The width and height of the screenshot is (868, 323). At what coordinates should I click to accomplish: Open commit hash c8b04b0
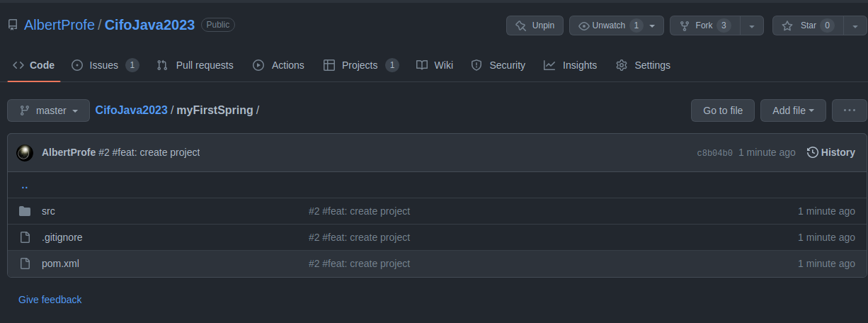(x=714, y=152)
